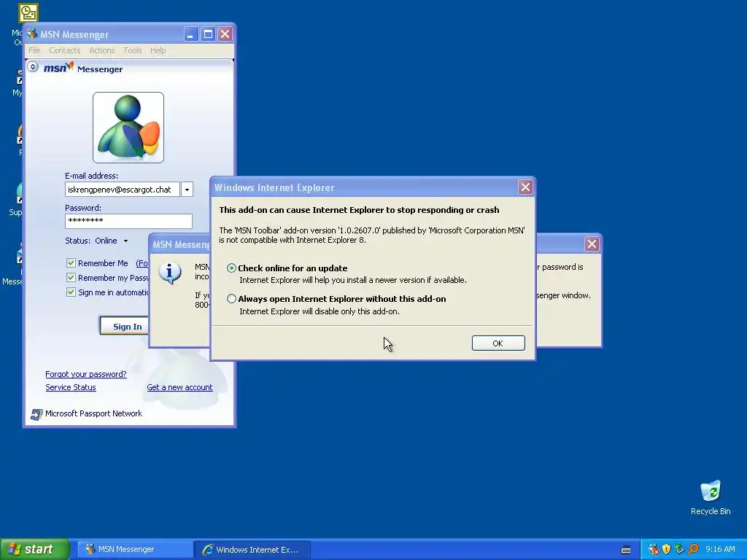Click the Password input field

[x=128, y=221]
